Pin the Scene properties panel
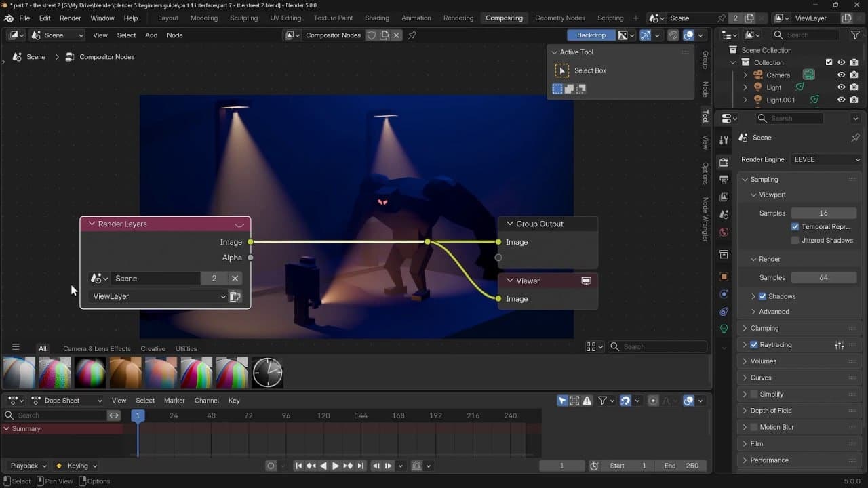Viewport: 868px width, 488px height. point(855,138)
